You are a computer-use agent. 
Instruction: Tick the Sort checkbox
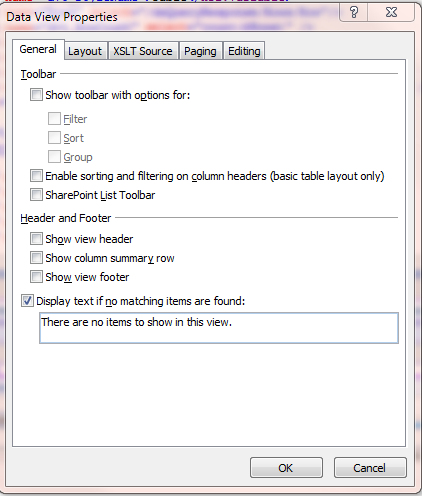click(x=54, y=138)
